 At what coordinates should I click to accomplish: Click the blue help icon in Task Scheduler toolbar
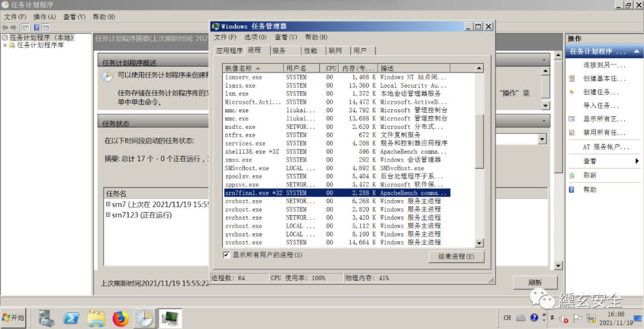click(x=36, y=27)
